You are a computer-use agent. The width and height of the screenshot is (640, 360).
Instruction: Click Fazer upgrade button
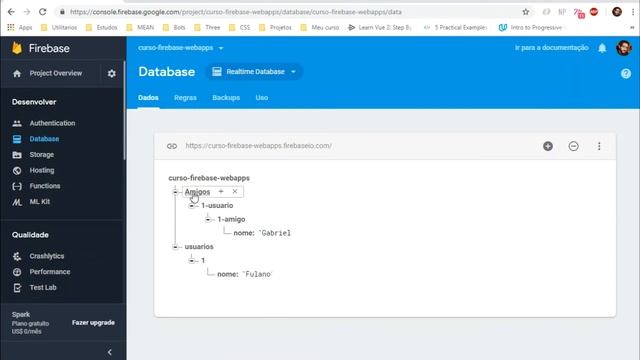93,322
